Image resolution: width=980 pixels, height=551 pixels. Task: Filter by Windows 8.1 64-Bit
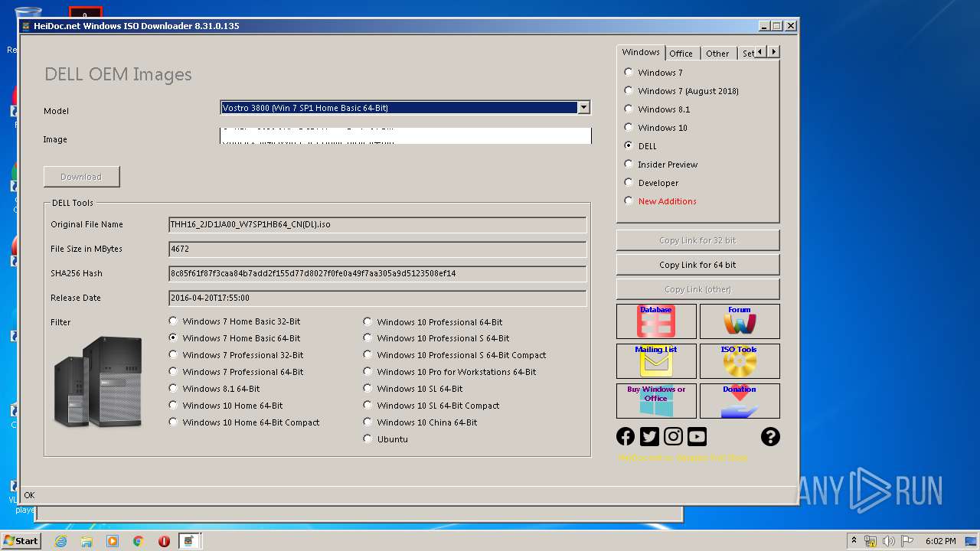(x=214, y=388)
